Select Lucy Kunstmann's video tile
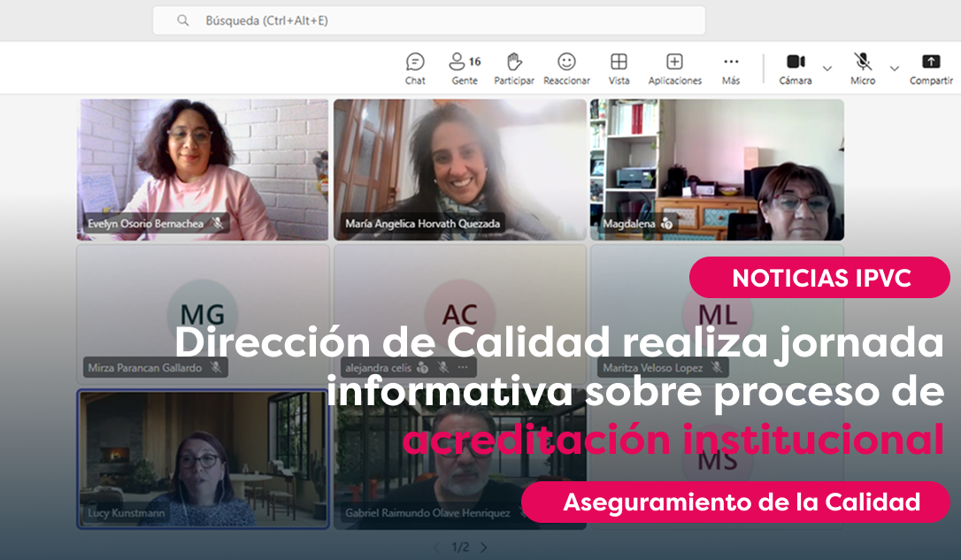This screenshot has height=560, width=961. [203, 458]
